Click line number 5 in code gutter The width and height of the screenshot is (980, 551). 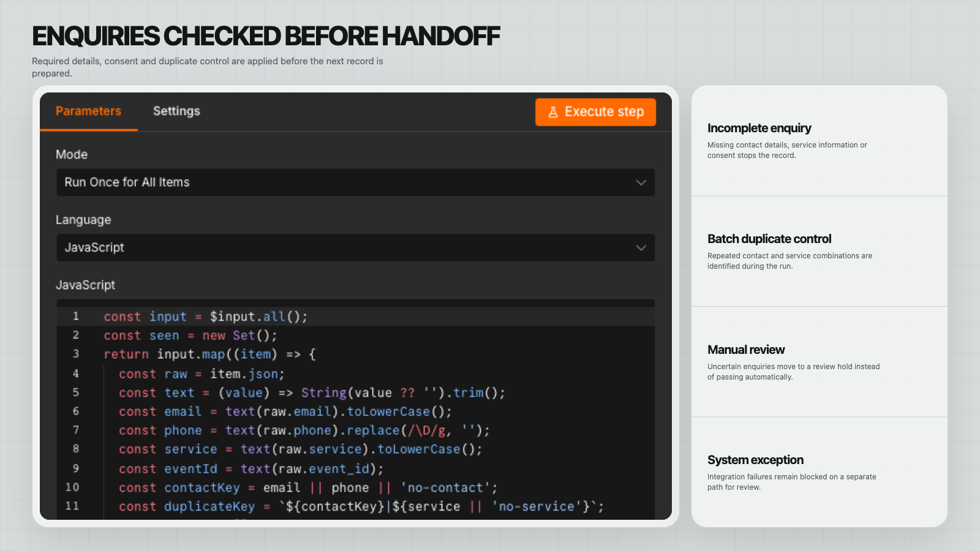click(x=76, y=392)
